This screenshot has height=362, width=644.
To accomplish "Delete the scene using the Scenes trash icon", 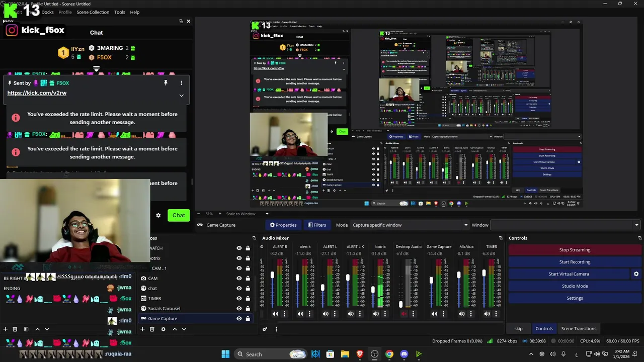I will [15, 329].
